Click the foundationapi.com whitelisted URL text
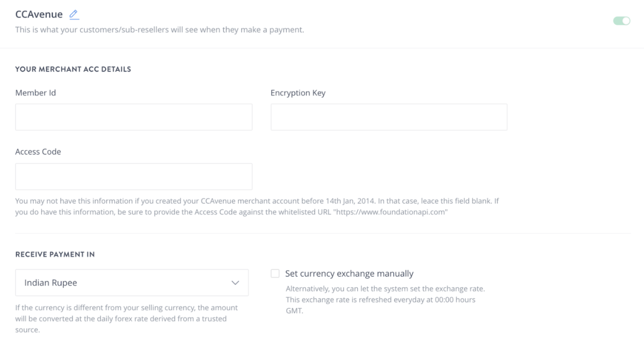Image resolution: width=644 pixels, height=347 pixels. [x=390, y=212]
